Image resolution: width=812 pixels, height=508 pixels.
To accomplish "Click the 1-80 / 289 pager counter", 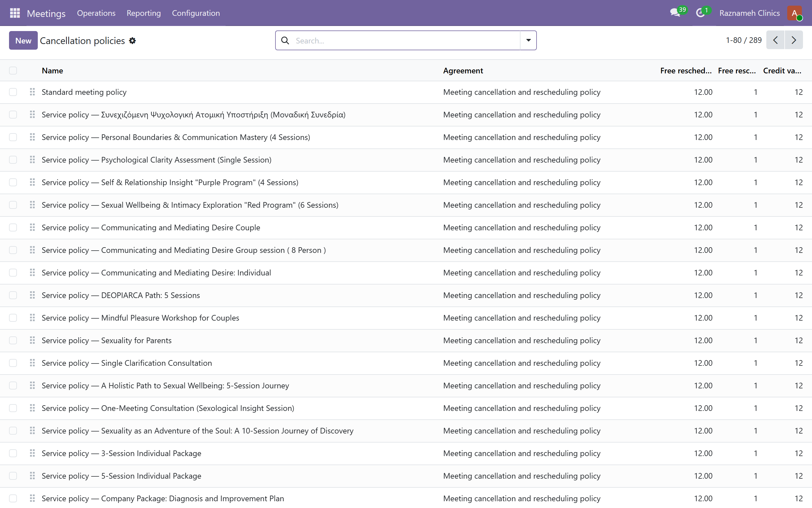I will tap(743, 40).
